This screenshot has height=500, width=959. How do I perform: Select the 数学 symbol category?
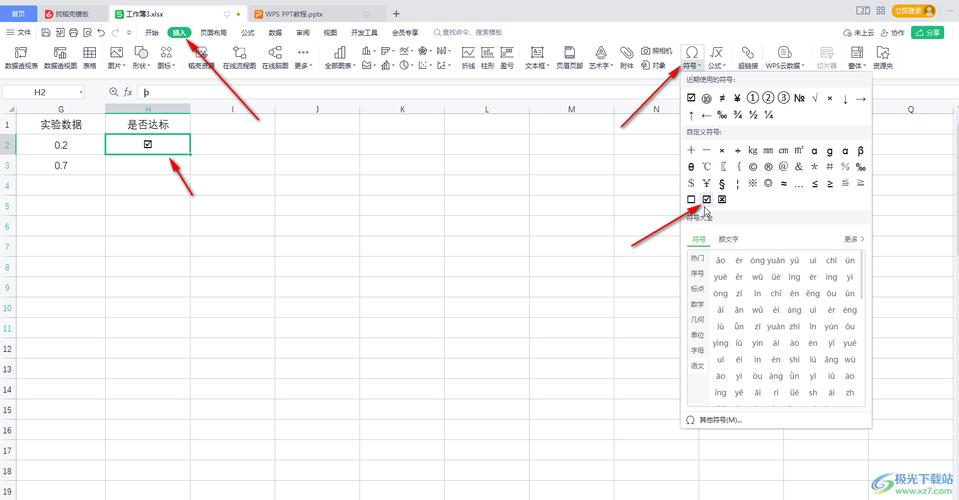click(697, 304)
